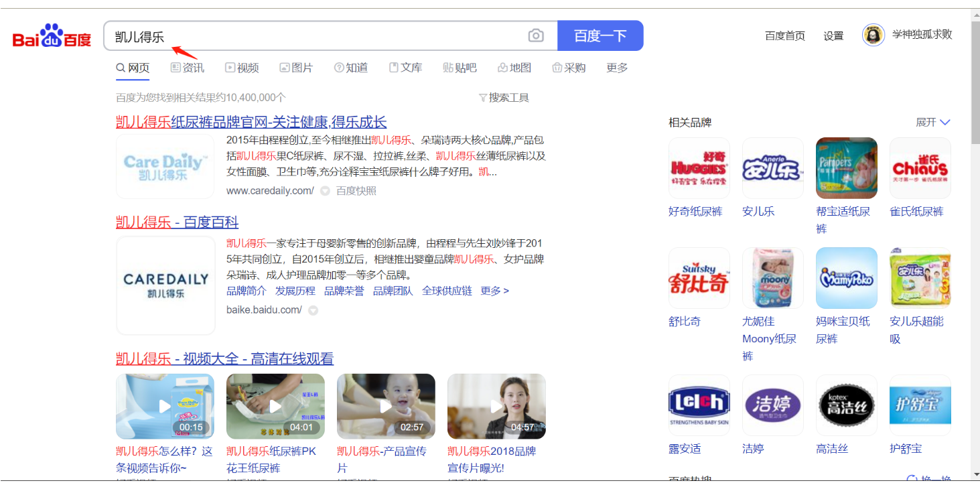Screen dimensions: 980x483
Task: Click the MamyPoko brand logo
Action: coord(847,278)
